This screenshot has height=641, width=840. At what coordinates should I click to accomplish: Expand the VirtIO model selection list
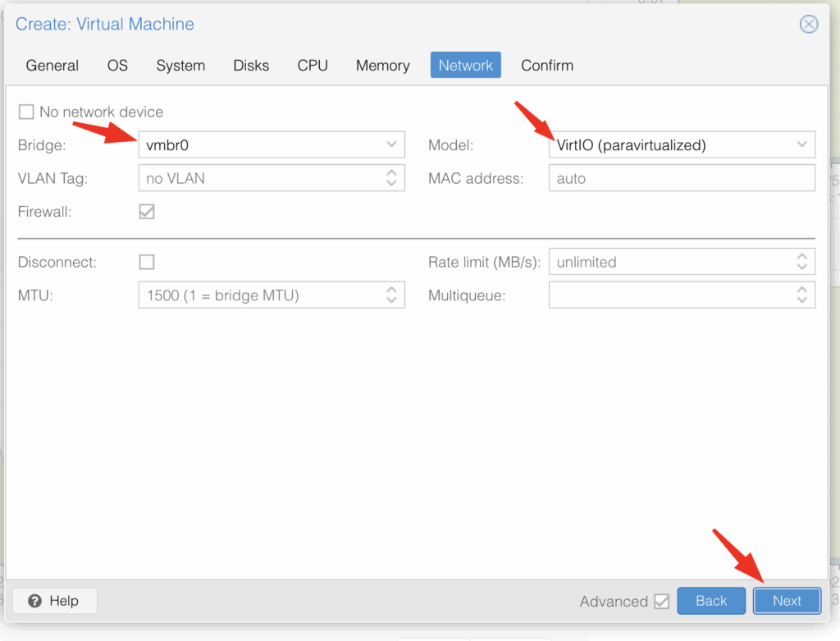point(801,144)
